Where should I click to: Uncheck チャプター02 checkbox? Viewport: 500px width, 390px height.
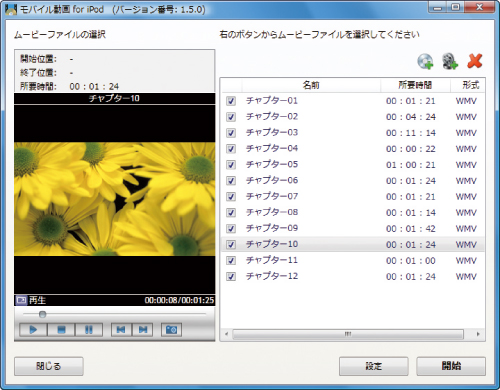tap(231, 117)
